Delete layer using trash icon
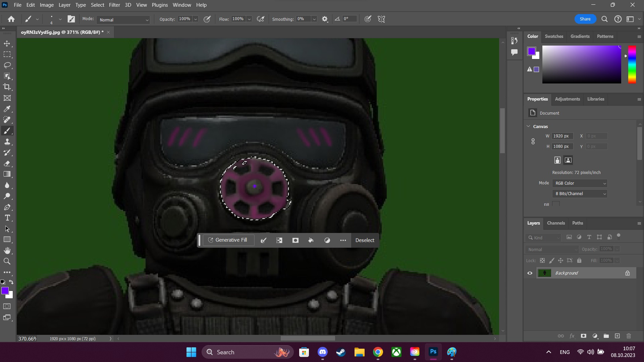644x362 pixels. point(629,336)
